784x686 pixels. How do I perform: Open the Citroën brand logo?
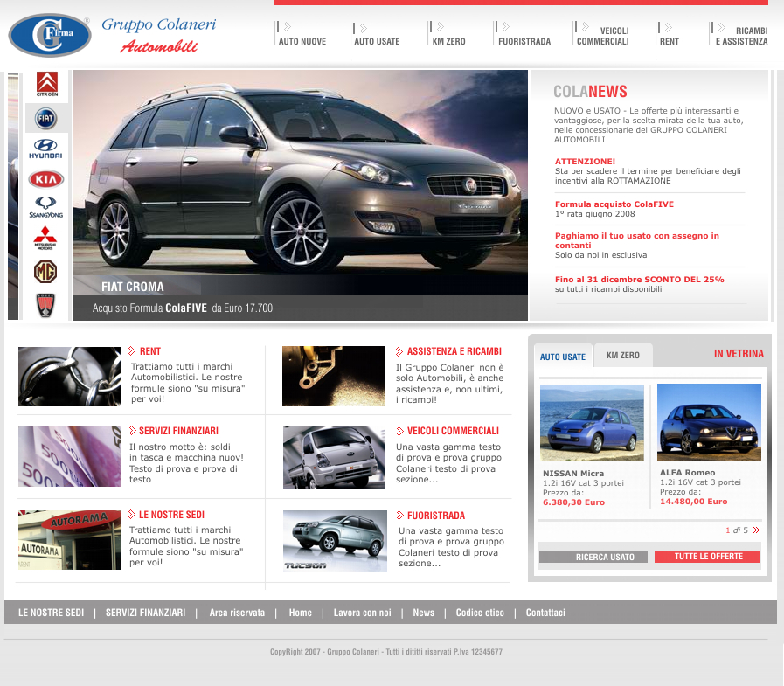point(47,84)
